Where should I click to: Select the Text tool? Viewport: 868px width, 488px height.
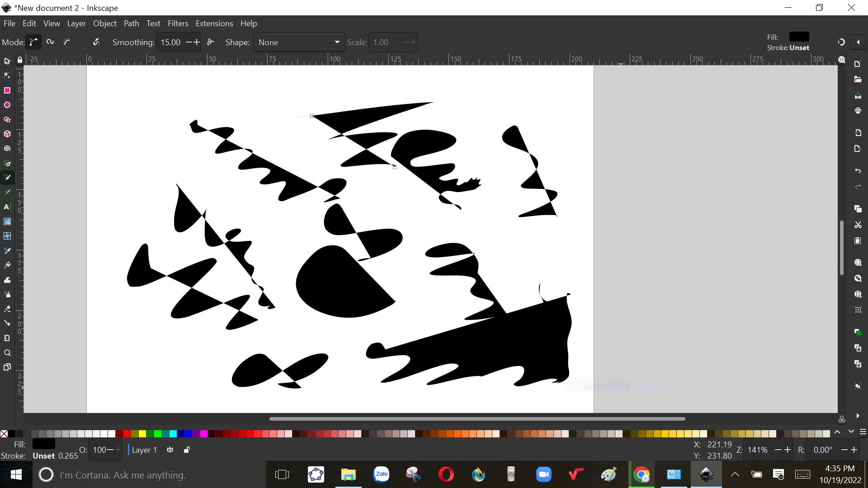pyautogui.click(x=7, y=206)
